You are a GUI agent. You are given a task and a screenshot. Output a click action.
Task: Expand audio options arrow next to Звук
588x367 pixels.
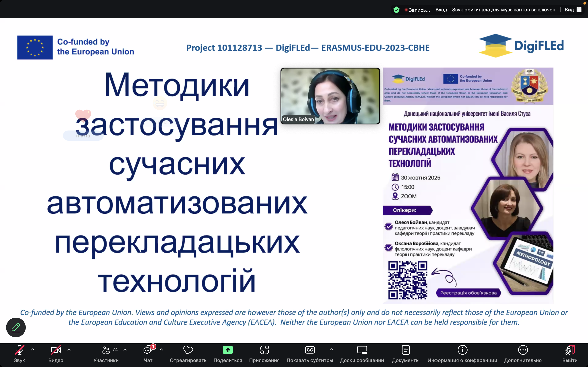[x=33, y=349]
